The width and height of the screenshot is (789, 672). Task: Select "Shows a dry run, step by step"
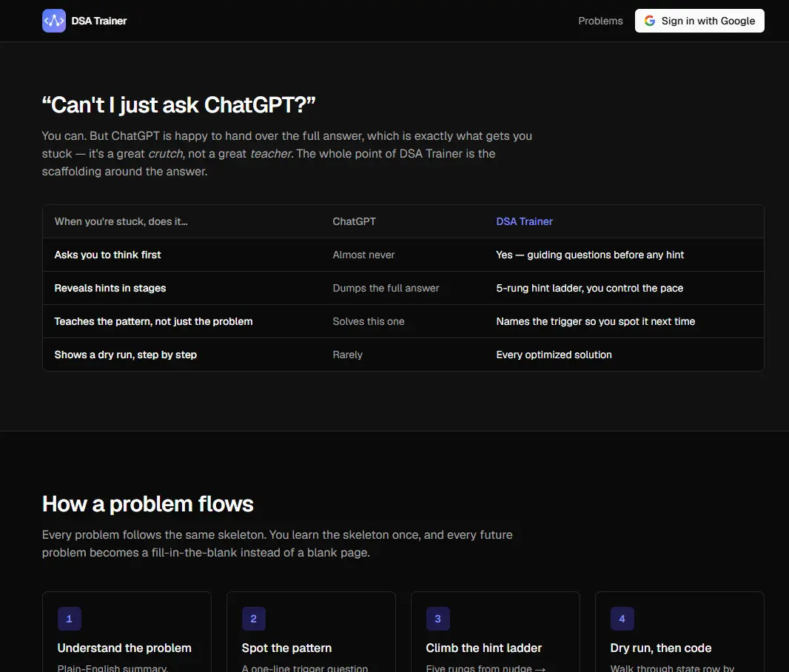tap(125, 355)
